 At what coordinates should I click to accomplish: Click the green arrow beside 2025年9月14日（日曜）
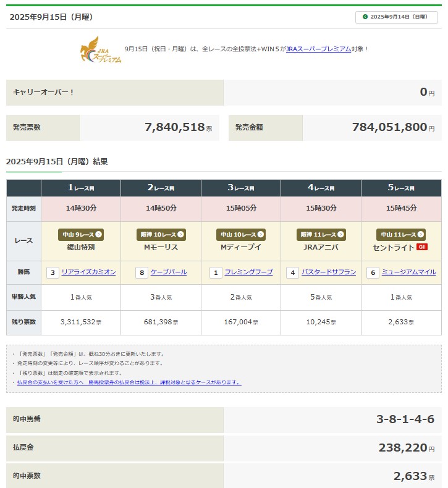(365, 17)
